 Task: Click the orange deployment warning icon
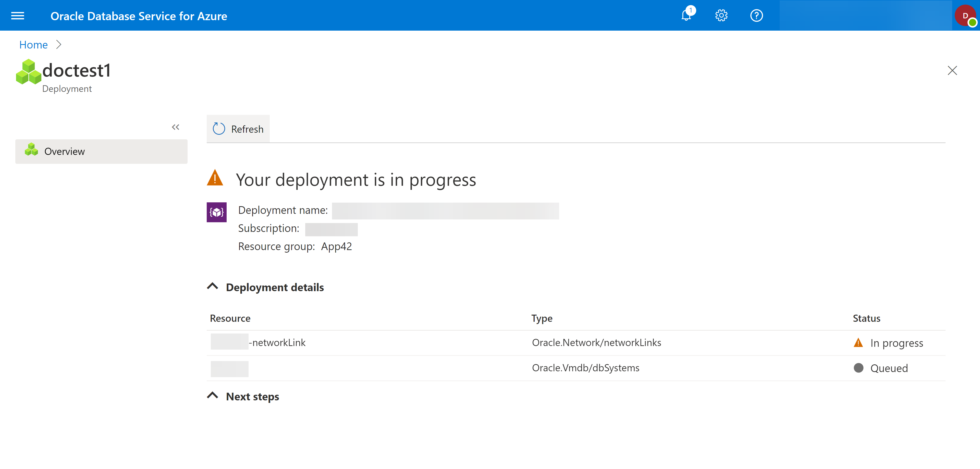click(215, 178)
